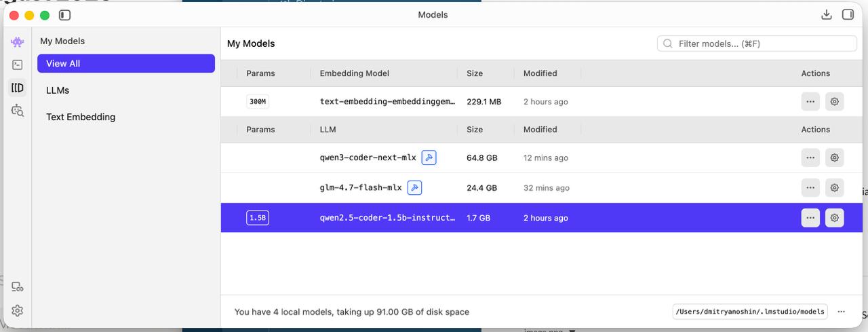Click the tool-use badge beside qwen3-coder-next-mlx
The width and height of the screenshot is (868, 332).
(429, 158)
